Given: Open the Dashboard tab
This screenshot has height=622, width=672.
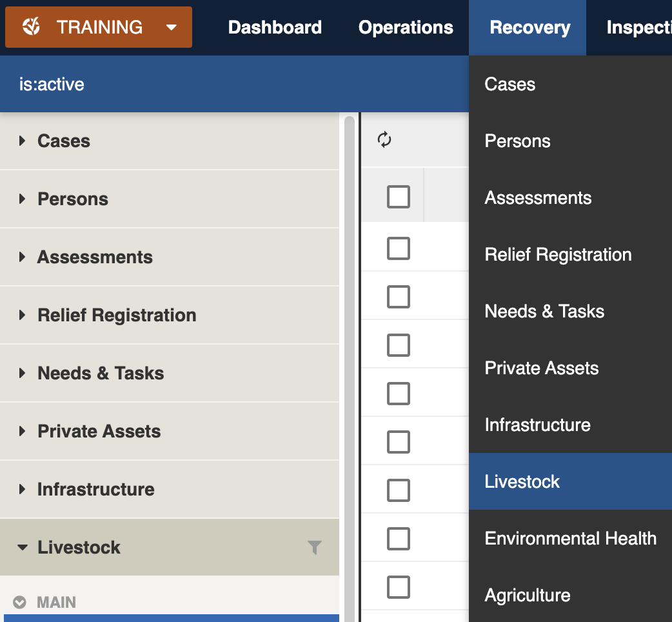Looking at the screenshot, I should point(275,28).
